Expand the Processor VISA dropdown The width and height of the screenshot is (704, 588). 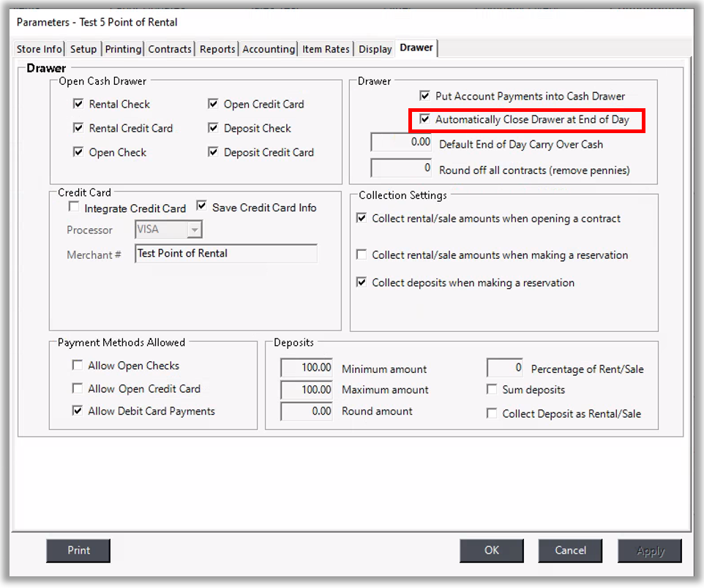(x=194, y=230)
